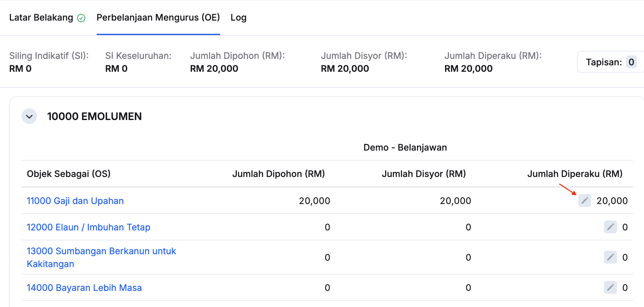
Task: Switch to the Latar Belakang tab
Action: coord(41,17)
